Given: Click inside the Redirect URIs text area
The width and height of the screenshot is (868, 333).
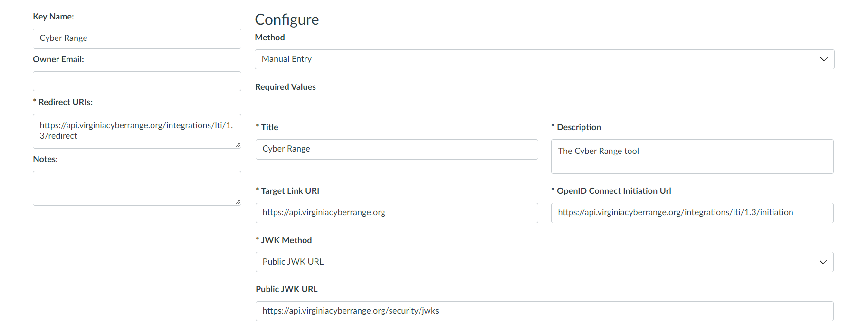Looking at the screenshot, I should click(137, 131).
